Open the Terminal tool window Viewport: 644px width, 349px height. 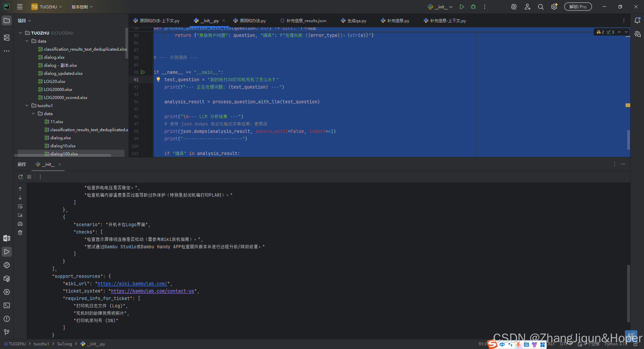7,305
